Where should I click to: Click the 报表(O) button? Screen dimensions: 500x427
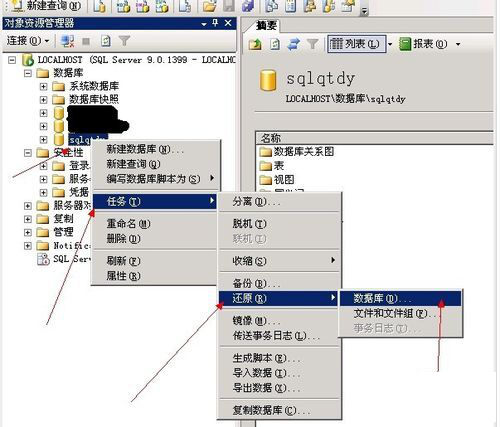click(x=423, y=44)
